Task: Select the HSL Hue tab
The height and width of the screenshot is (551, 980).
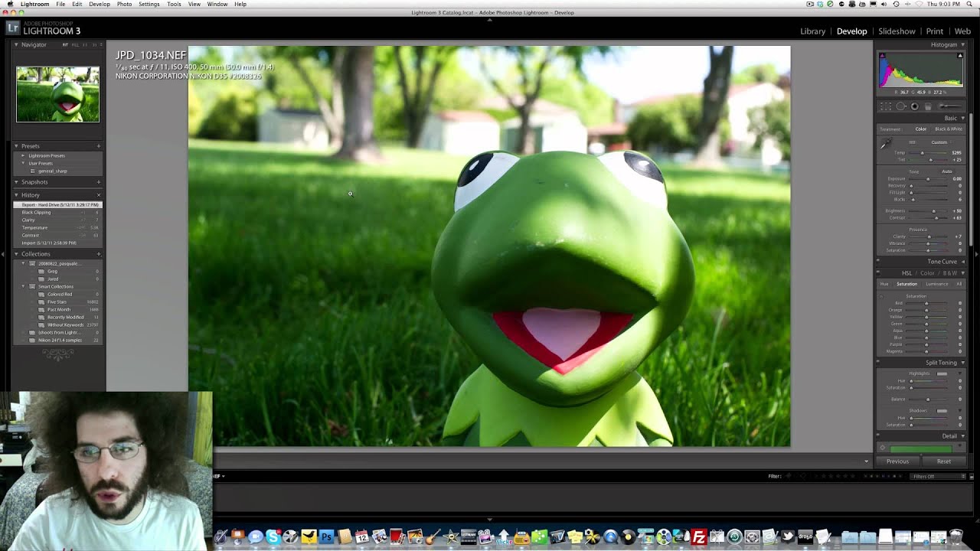Action: pyautogui.click(x=884, y=284)
